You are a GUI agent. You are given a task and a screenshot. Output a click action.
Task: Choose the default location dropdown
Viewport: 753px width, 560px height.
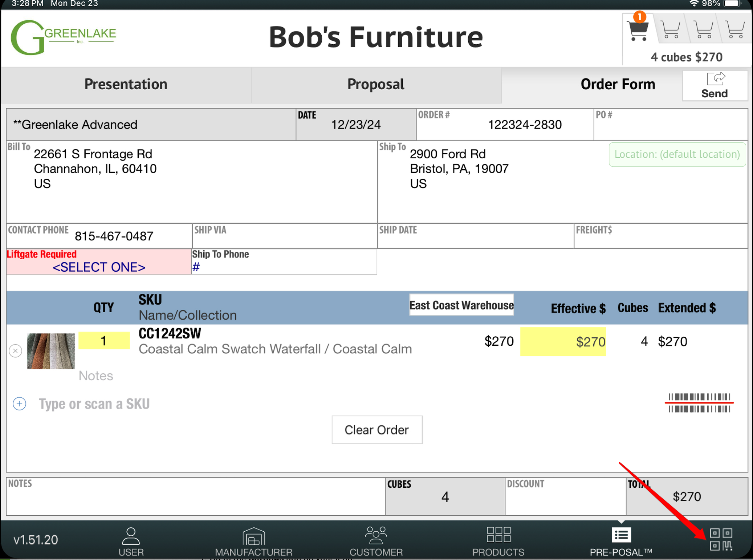(677, 154)
